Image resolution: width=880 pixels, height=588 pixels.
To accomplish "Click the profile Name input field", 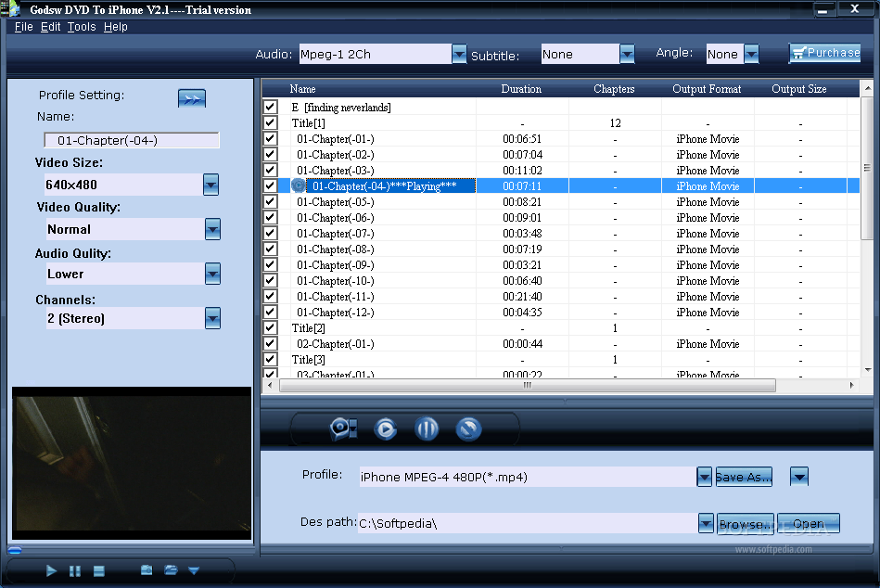I will (x=132, y=140).
